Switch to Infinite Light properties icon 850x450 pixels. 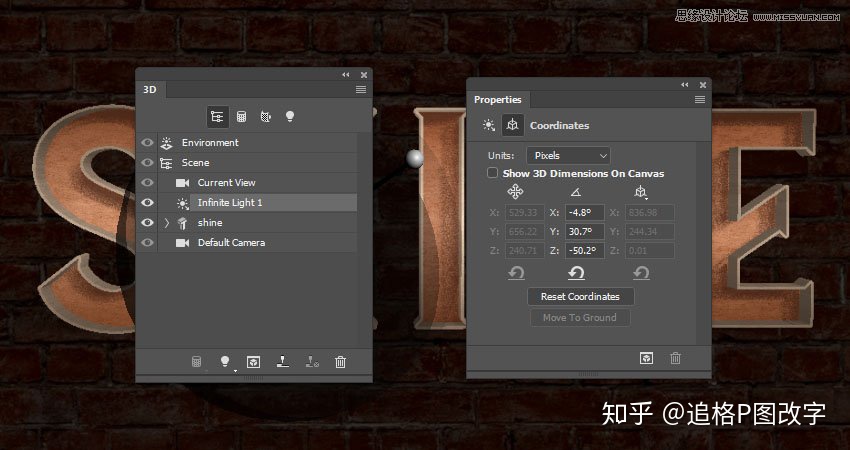pyautogui.click(x=489, y=125)
